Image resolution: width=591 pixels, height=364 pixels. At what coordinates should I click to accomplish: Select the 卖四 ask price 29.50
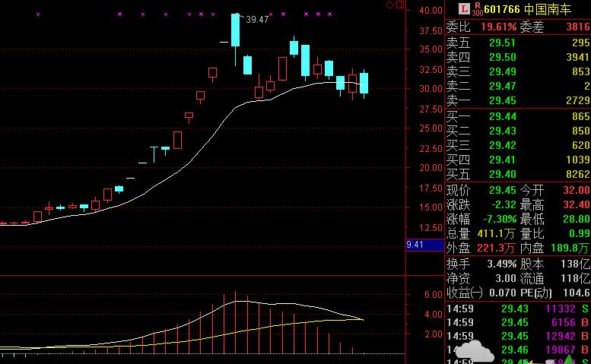click(x=502, y=57)
